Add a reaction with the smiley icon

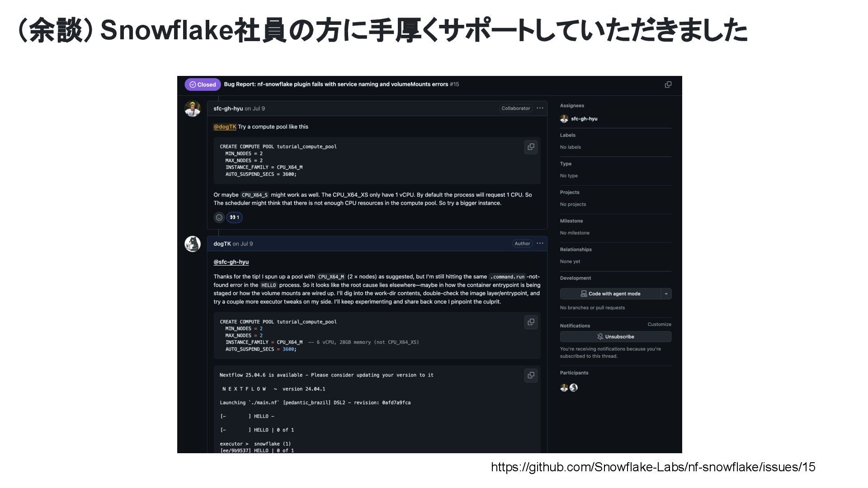(219, 217)
